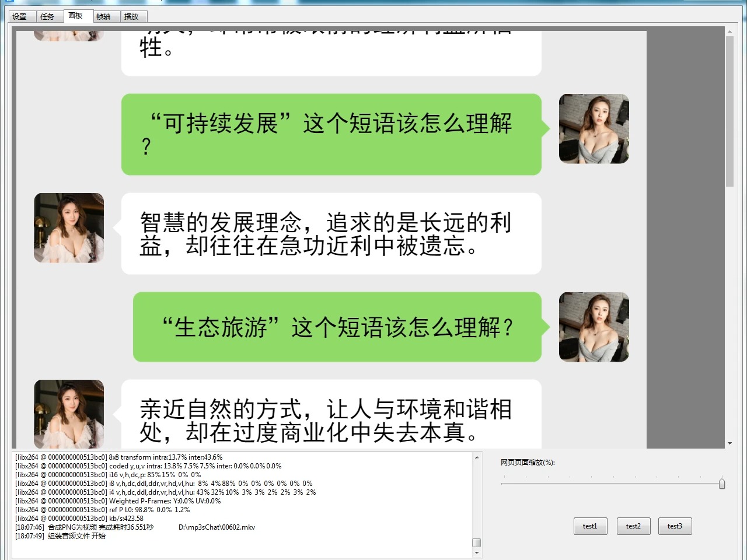Click the canvas scrollbar down arrow

pyautogui.click(x=729, y=444)
